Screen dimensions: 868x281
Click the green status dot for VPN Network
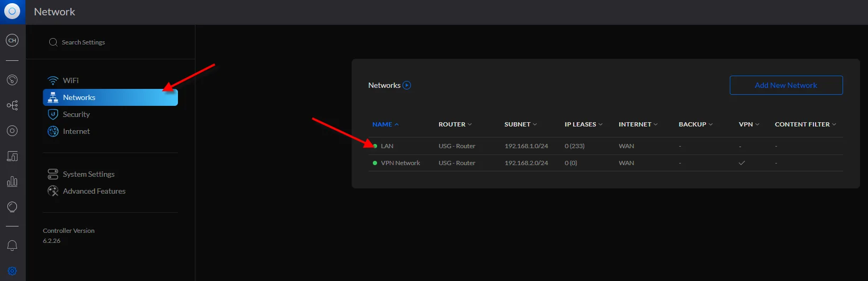(375, 163)
